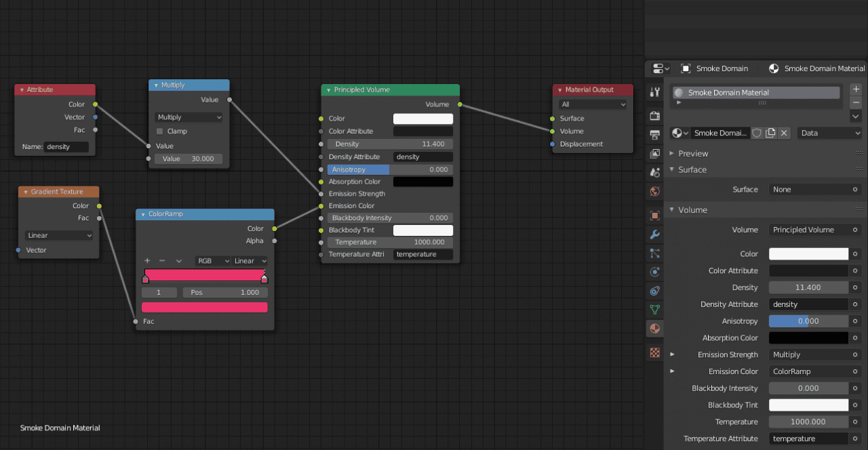Open the All output dropdown in Material Output
This screenshot has width=868, height=450.
point(593,104)
